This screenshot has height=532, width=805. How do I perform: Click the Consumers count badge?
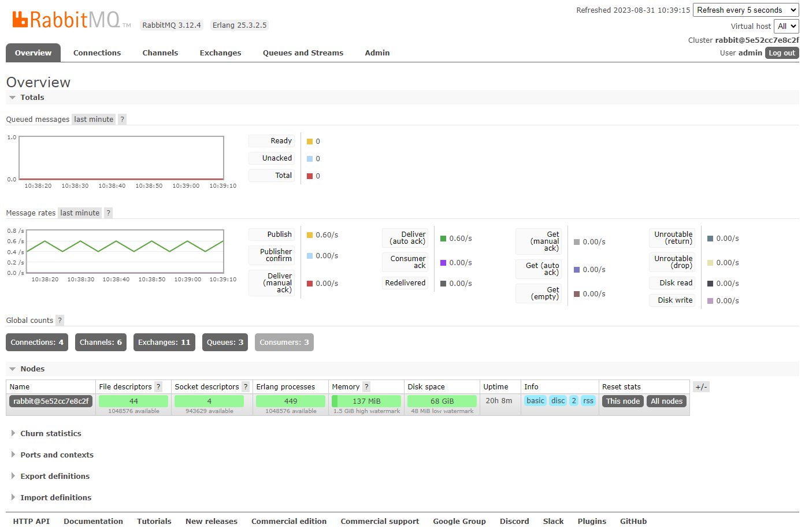coord(284,342)
